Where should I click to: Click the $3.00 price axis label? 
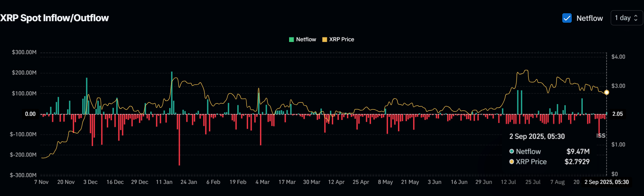(x=618, y=86)
